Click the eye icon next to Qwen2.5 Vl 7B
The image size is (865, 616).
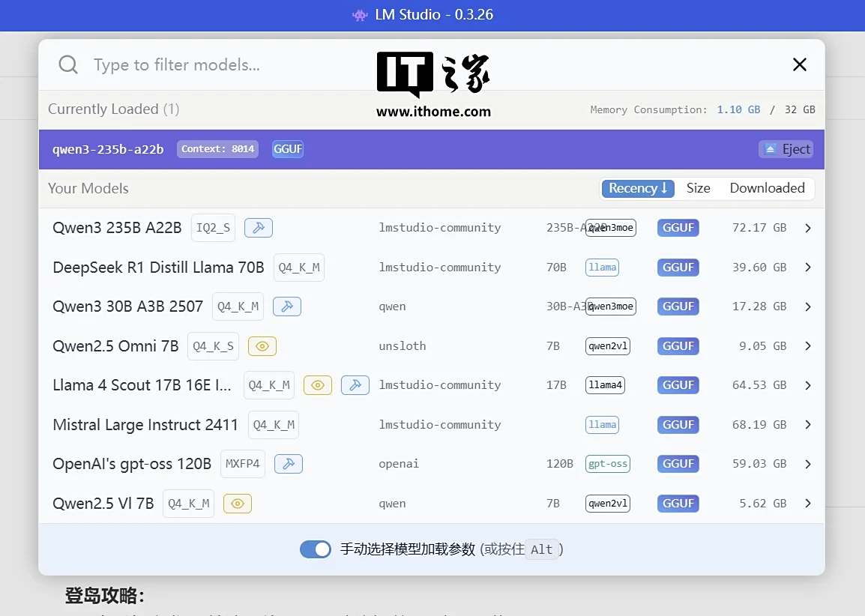click(238, 503)
